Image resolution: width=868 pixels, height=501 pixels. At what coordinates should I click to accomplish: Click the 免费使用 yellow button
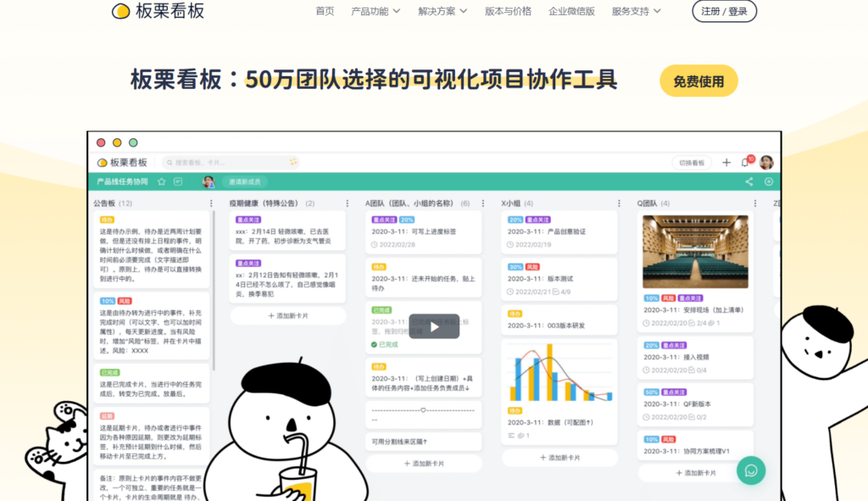click(x=698, y=81)
